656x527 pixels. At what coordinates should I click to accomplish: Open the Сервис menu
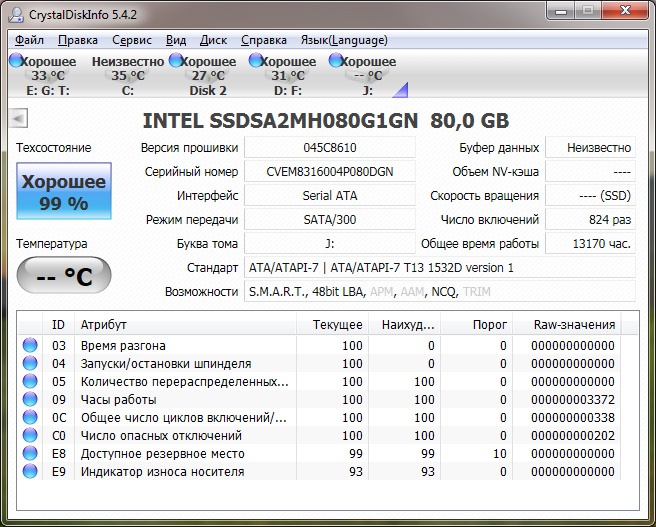pos(132,40)
